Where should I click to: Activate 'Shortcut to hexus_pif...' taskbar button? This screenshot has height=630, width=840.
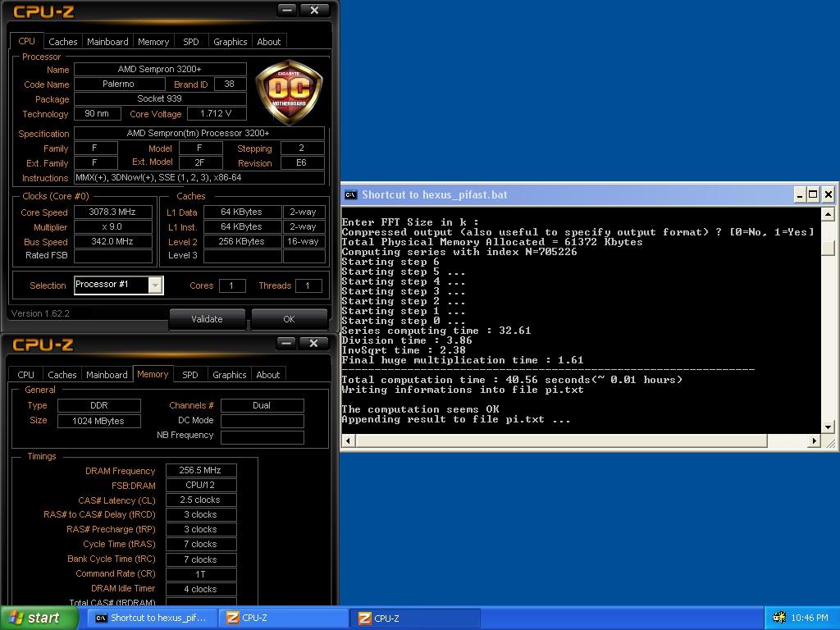(152, 618)
